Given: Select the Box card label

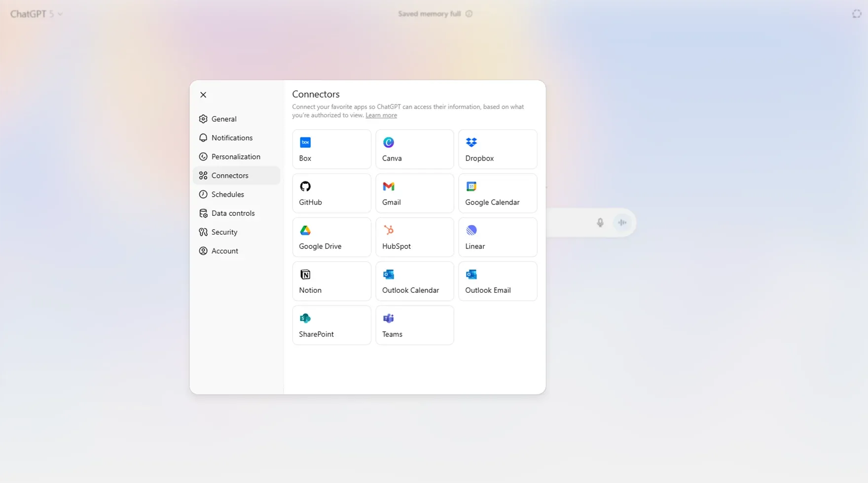Looking at the screenshot, I should click(305, 158).
